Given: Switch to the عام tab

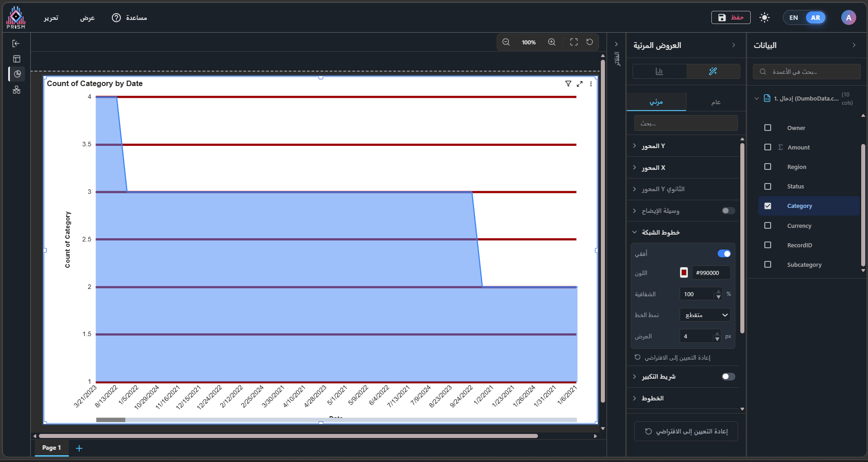Looking at the screenshot, I should pyautogui.click(x=715, y=102).
